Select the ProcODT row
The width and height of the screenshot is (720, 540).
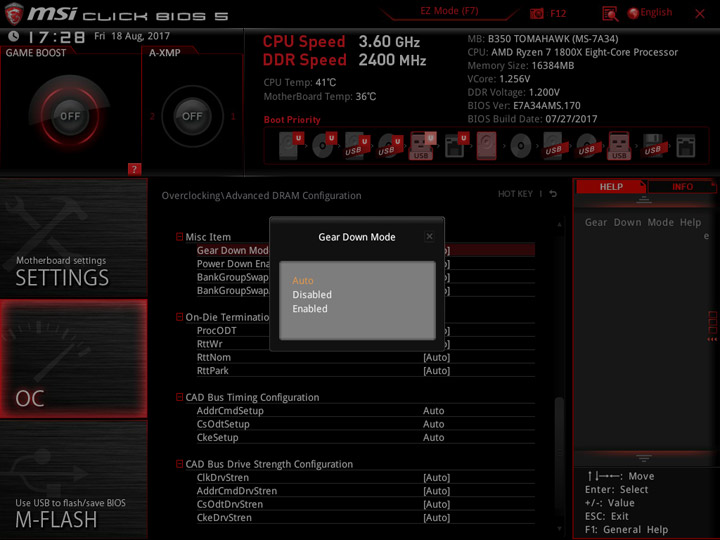click(x=366, y=331)
